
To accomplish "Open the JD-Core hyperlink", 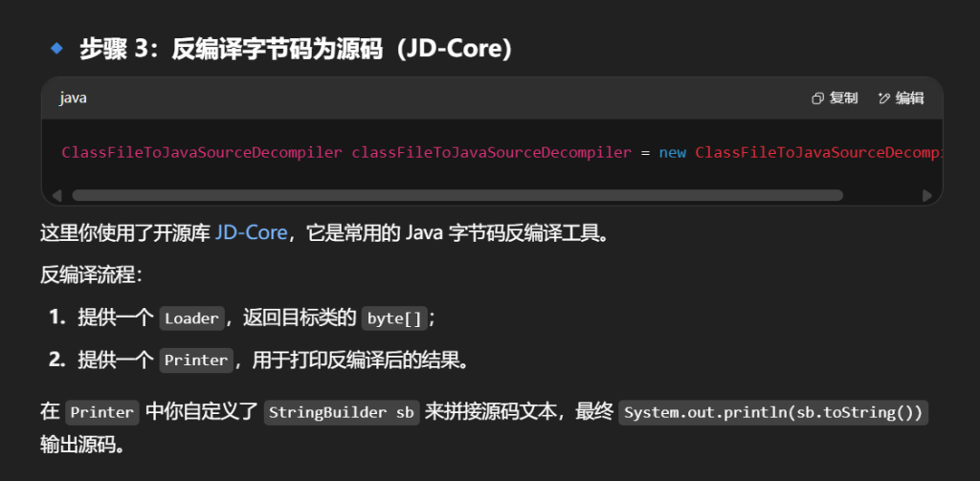I will click(x=251, y=232).
